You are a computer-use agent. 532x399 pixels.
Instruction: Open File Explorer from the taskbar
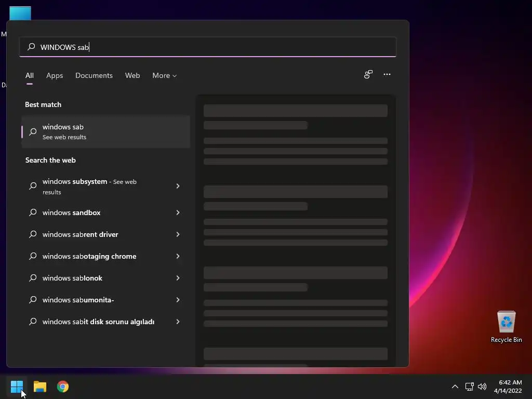(39, 387)
